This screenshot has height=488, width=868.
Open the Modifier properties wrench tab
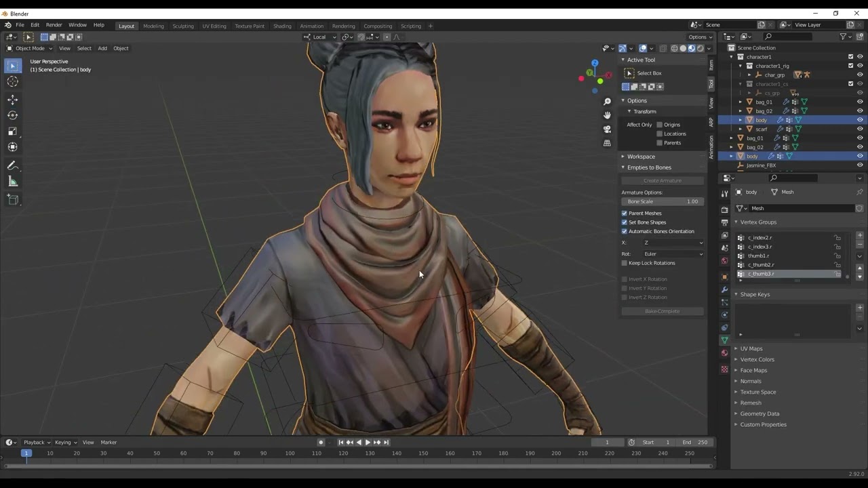pos(724,289)
